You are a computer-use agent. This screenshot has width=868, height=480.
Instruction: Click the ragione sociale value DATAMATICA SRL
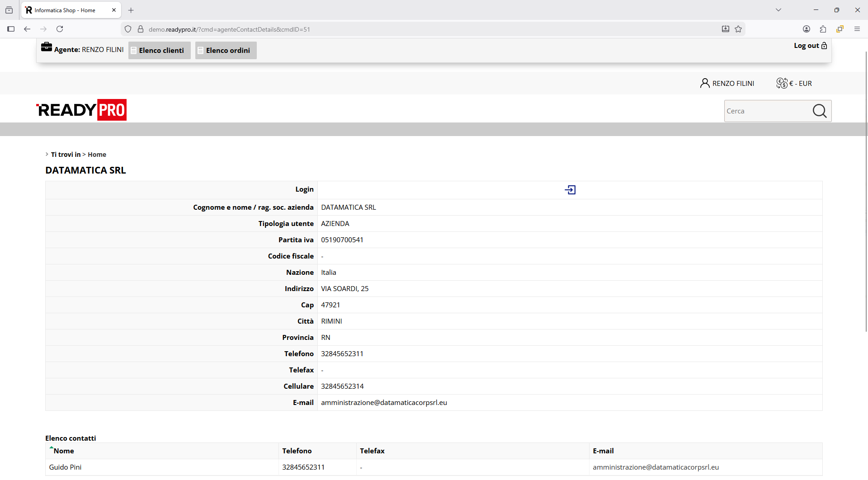[x=349, y=207]
